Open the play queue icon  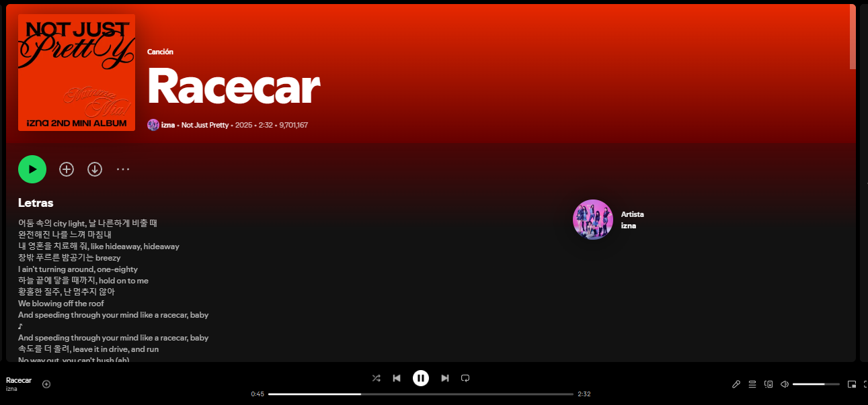coord(752,384)
